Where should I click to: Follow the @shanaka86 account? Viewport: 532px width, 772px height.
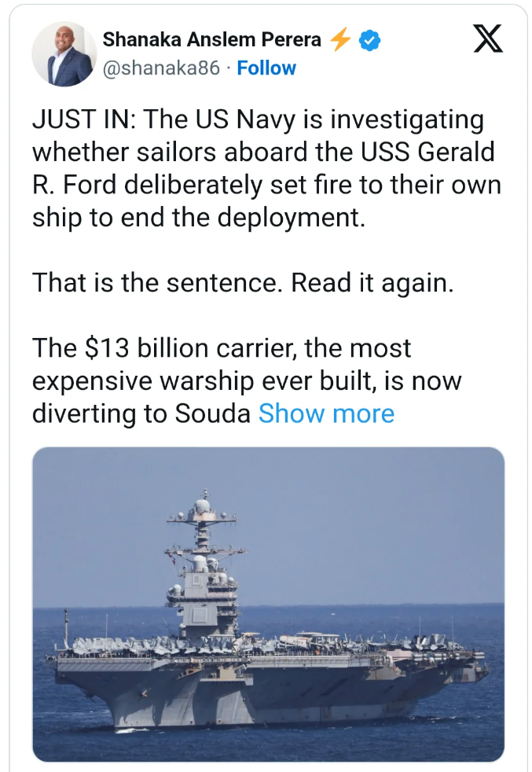266,68
